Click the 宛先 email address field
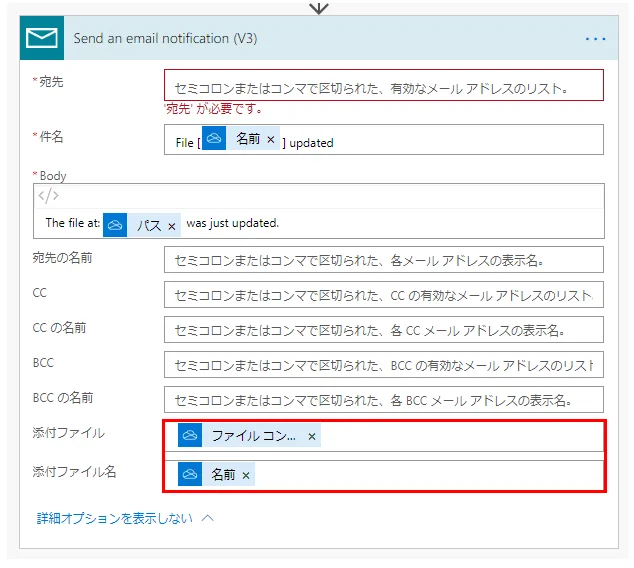 click(383, 86)
